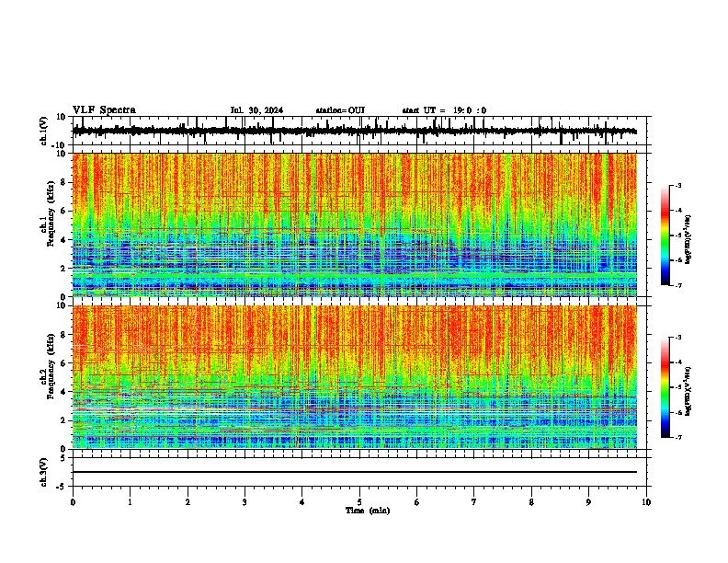
Task: Click the '-7' value on ch.2 colorbar
Action: click(x=678, y=438)
